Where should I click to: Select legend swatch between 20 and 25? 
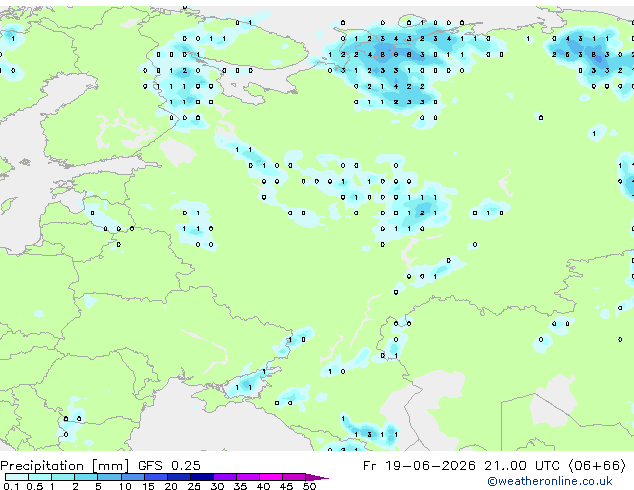pyautogui.click(x=178, y=477)
